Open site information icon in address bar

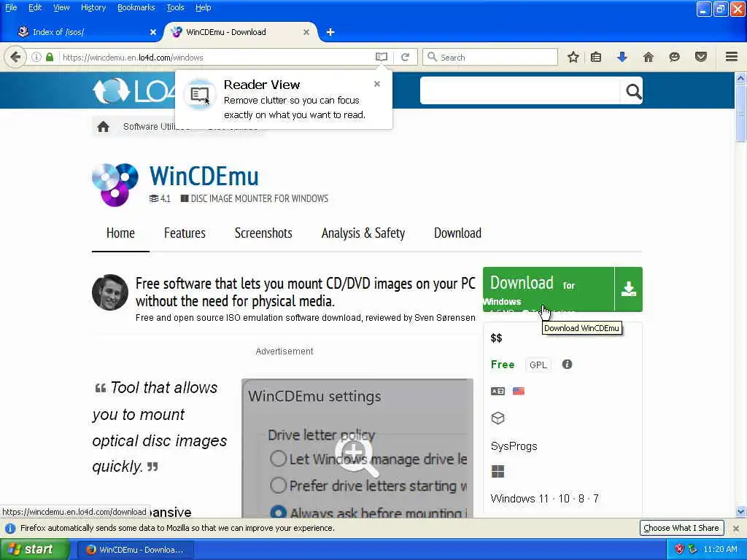tap(36, 57)
